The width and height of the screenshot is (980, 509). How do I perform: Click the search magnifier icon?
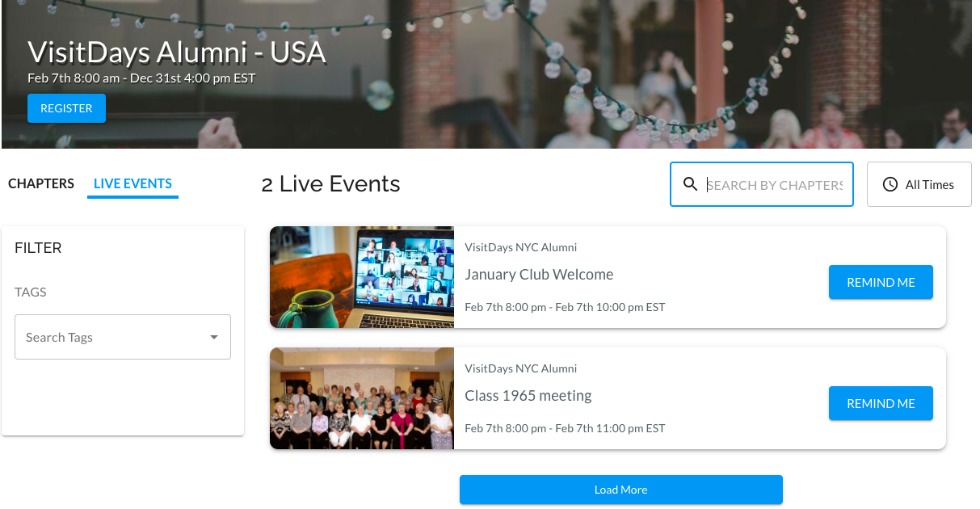tap(690, 184)
